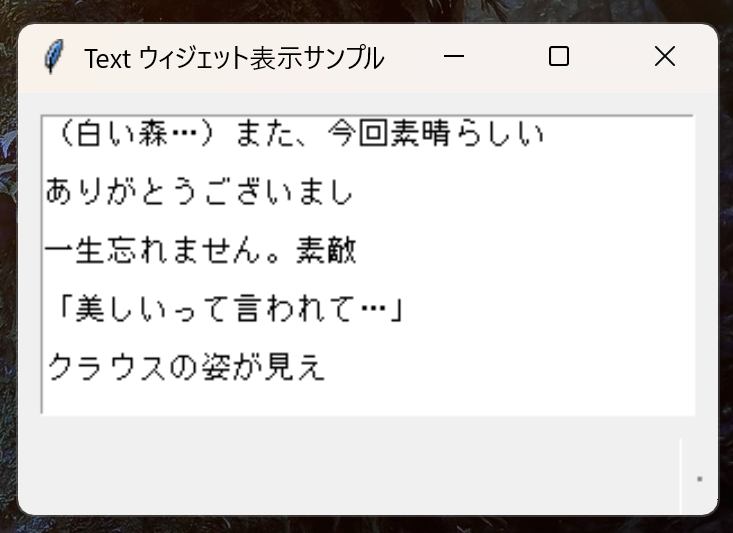This screenshot has width=733, height=533.
Task: Minimize the Text ウィジェット表示サンプル window
Action: tap(453, 57)
